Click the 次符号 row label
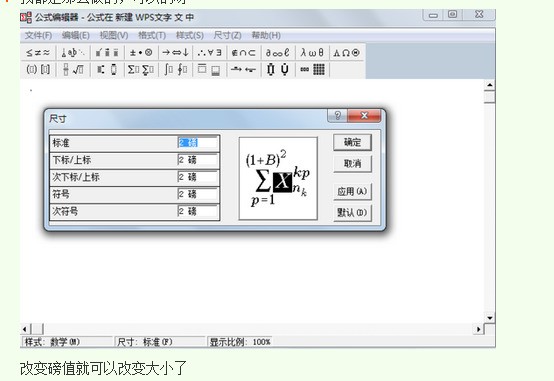Image resolution: width=554 pixels, height=381 pixels. coord(65,211)
